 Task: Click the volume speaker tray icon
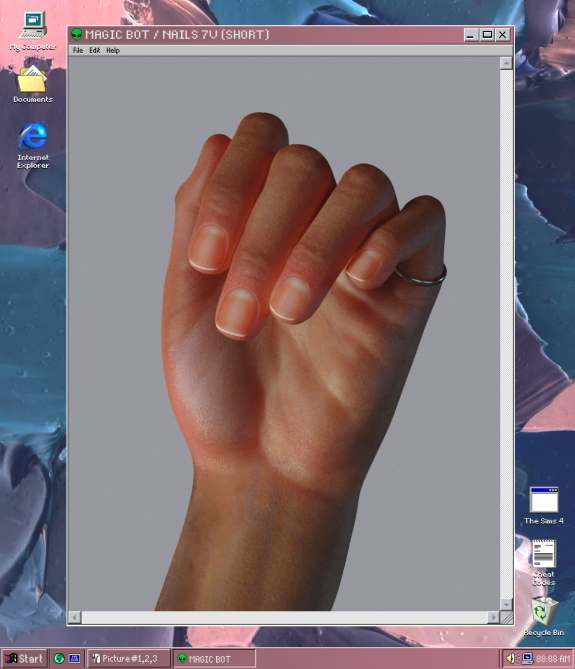click(512, 658)
